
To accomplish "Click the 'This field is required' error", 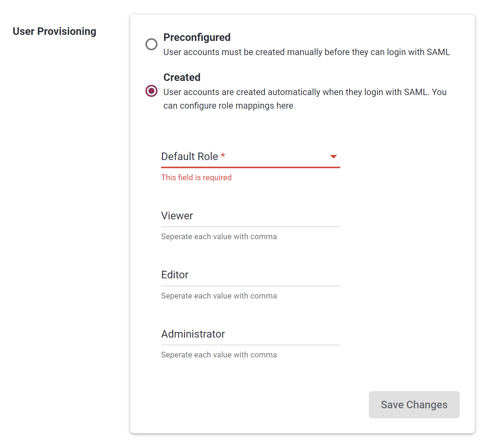I will click(196, 178).
